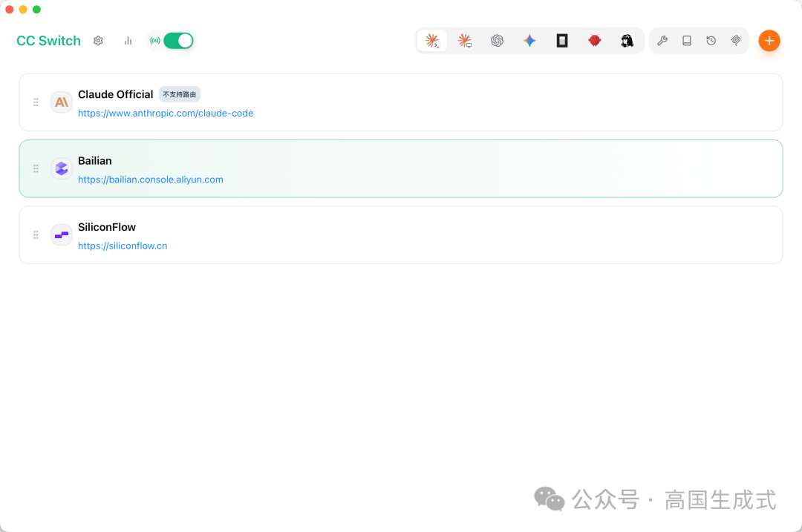Toggle the proxy routing switch off
Screen dimensions: 802x532
point(178,41)
